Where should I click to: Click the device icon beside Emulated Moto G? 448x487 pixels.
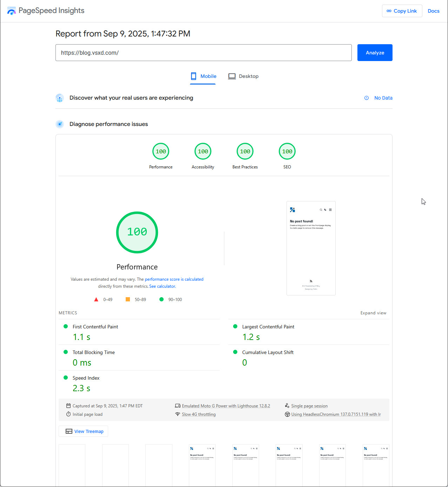point(178,406)
